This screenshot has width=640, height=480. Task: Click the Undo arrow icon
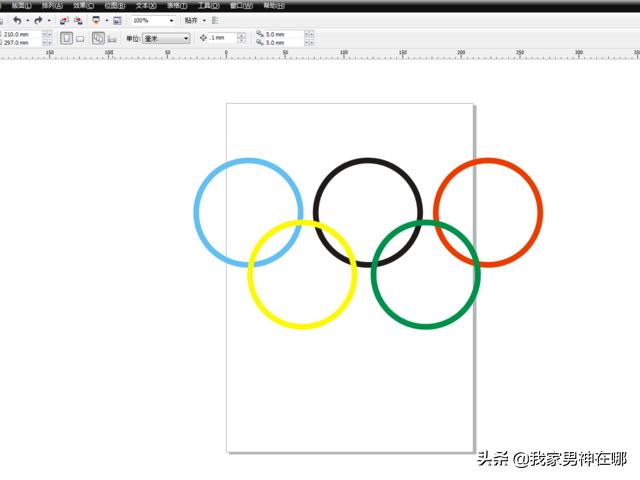[17, 20]
